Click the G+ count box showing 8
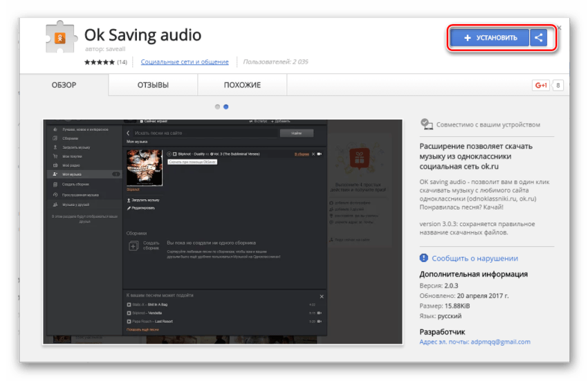Screen dimensions: 588x381 coord(558,85)
